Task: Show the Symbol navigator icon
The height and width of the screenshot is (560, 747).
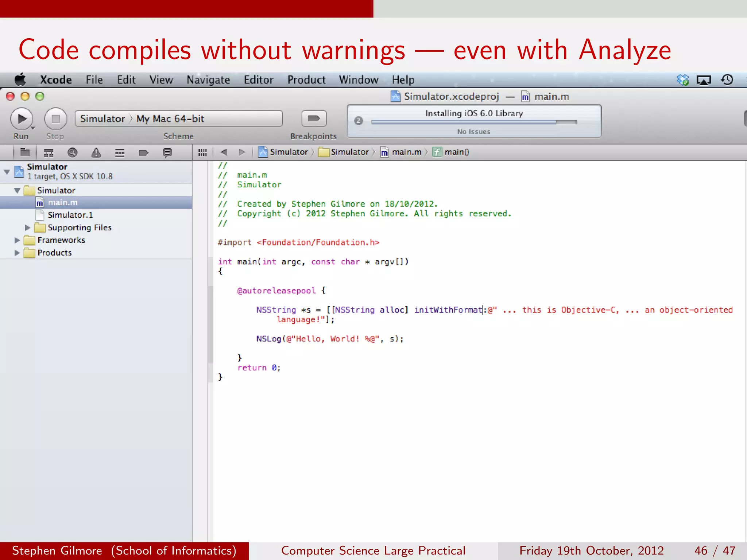Action: [49, 152]
